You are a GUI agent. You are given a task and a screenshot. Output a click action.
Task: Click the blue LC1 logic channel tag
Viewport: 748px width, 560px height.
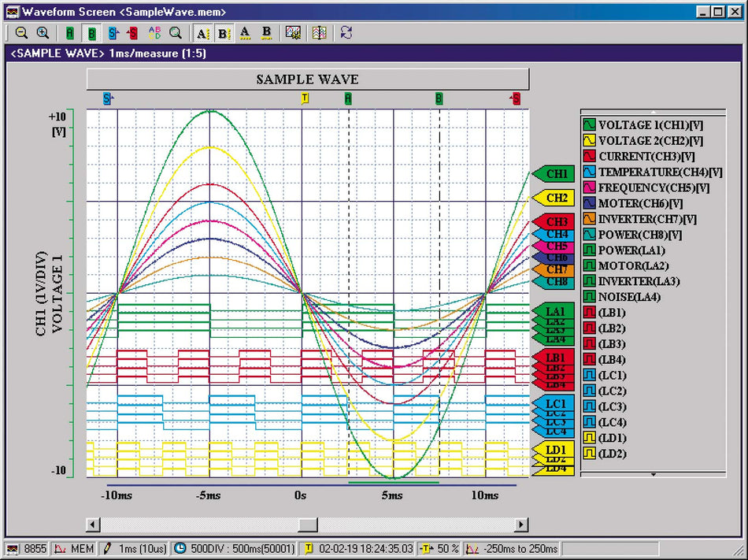coord(554,403)
